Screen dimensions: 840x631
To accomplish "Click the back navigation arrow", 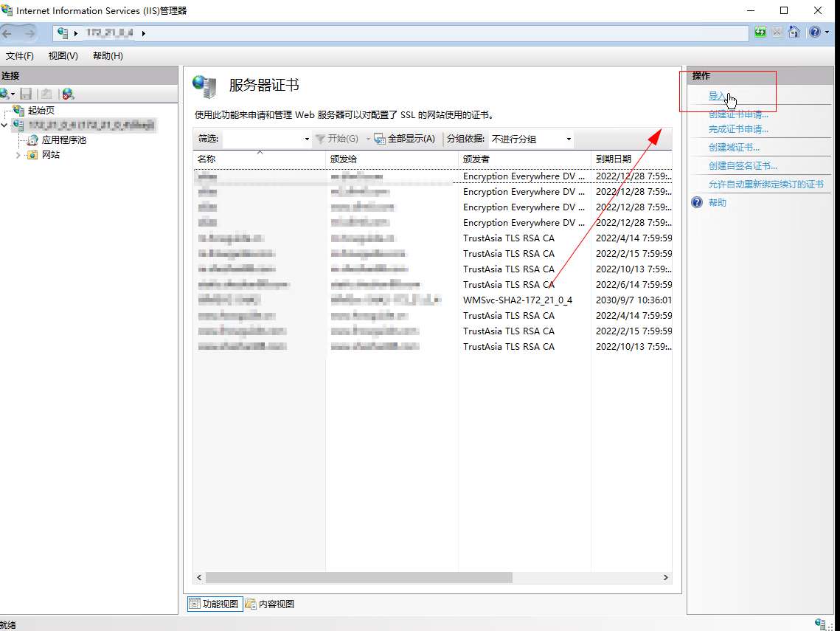I will [x=9, y=33].
